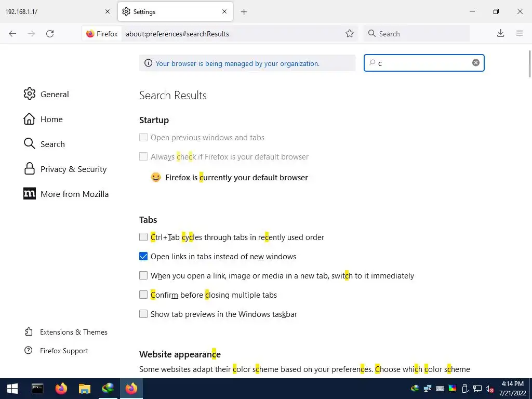The width and height of the screenshot is (532, 399).
Task: Open the managed by organization link
Action: pos(237,63)
